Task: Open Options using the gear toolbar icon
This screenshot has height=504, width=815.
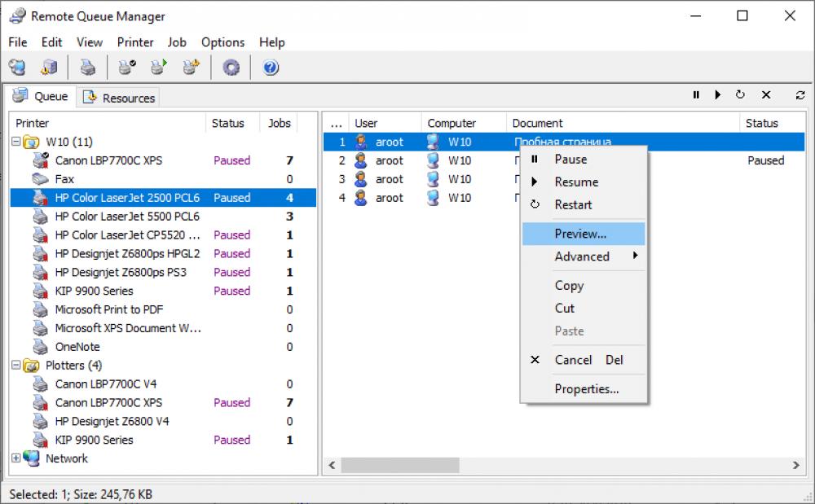Action: pos(230,68)
